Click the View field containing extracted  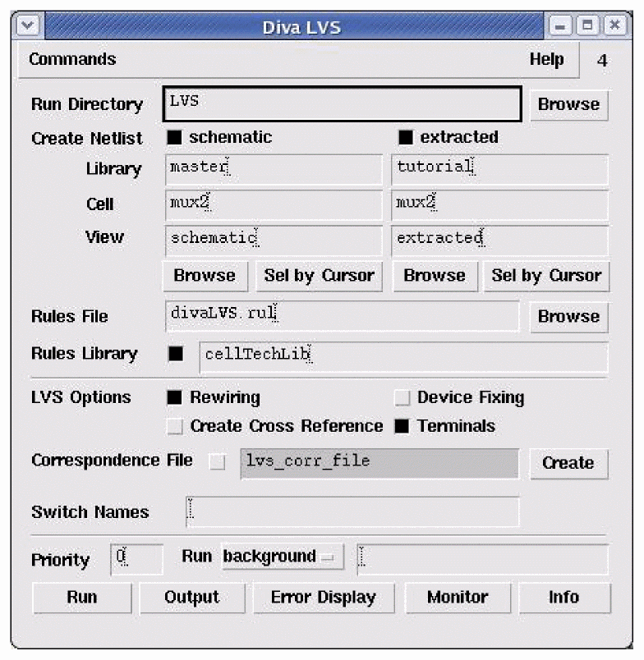tap(500, 241)
